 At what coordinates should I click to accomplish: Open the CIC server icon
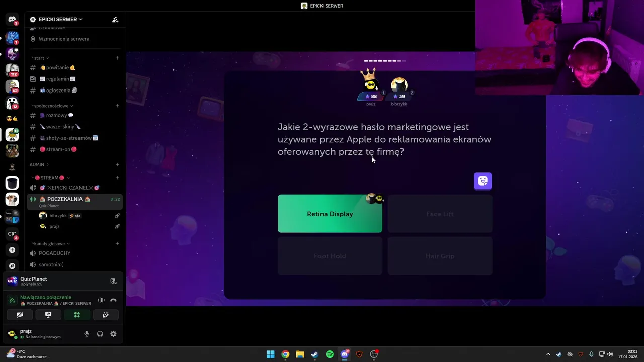click(12, 234)
